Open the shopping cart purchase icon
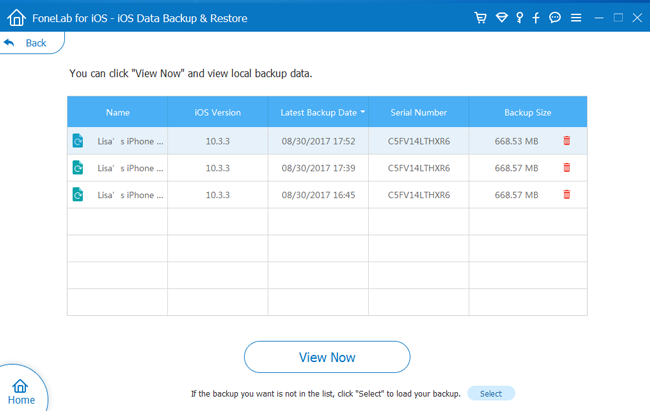650x411 pixels. [480, 18]
